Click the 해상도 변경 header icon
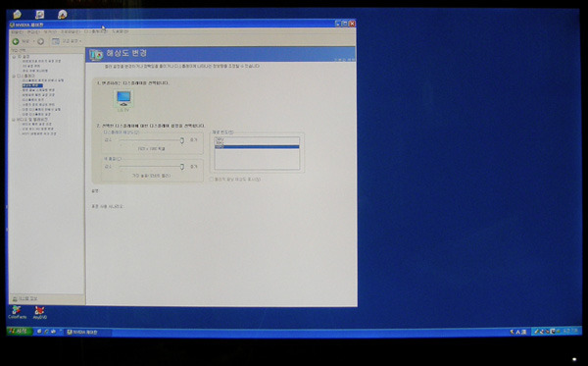 (96, 54)
